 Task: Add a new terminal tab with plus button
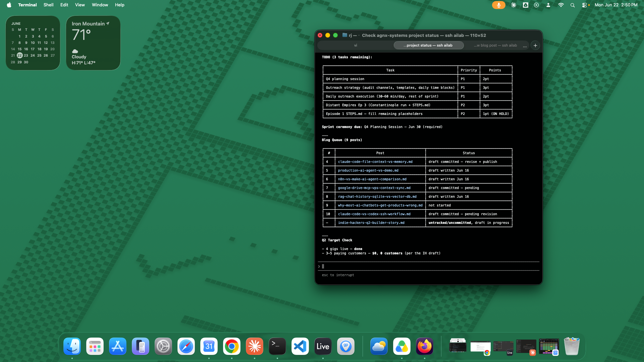click(535, 45)
